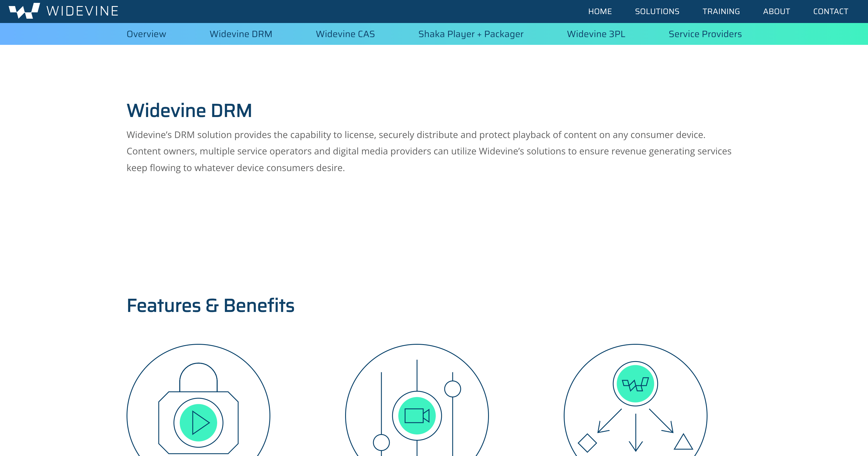This screenshot has width=868, height=456.
Task: Click the padlock with play button icon
Action: pyautogui.click(x=198, y=400)
